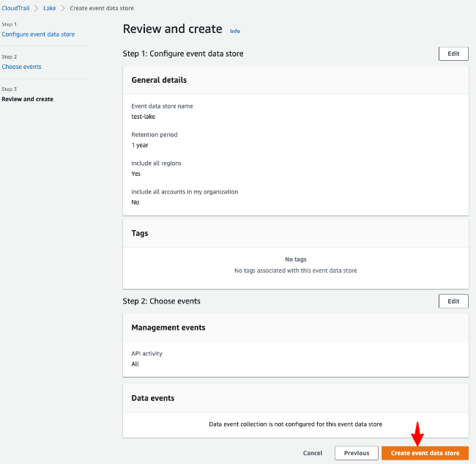This screenshot has height=464, width=476.
Task: Click the General details panel header
Action: 296,80
